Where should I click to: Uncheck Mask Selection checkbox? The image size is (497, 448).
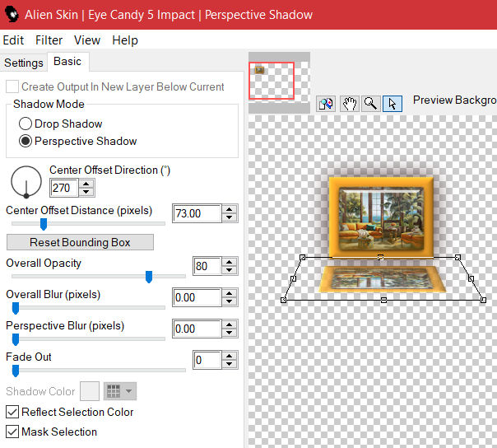click(12, 432)
